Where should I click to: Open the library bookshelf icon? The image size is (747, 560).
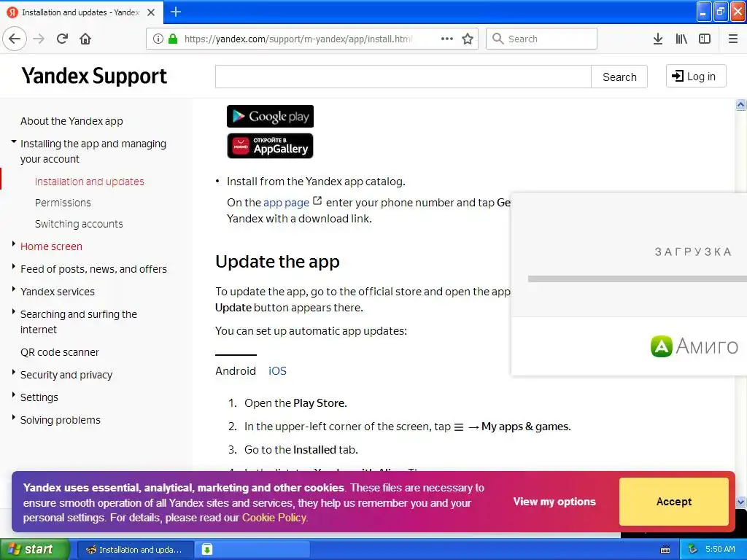(681, 39)
